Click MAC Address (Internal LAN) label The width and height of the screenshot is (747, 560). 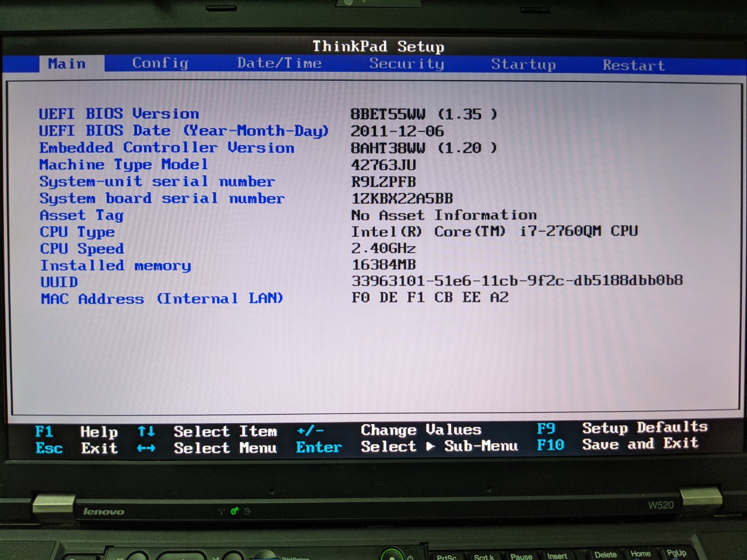(x=162, y=298)
